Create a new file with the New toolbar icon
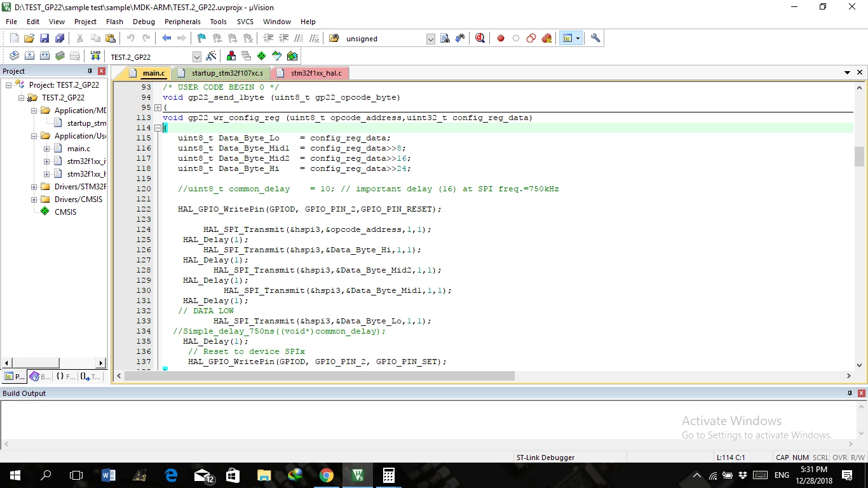 click(x=14, y=38)
